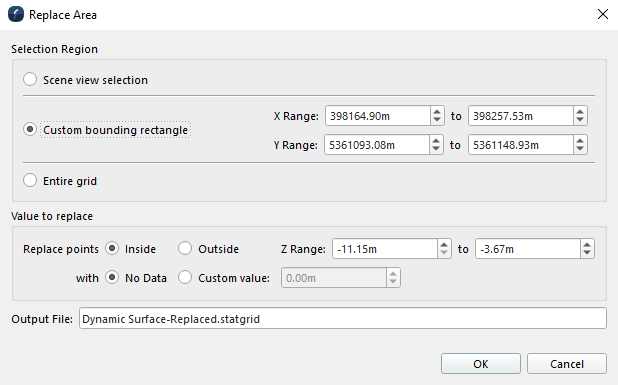618x385 pixels.
Task: Click the X Range start field 398164.90m
Action: (x=378, y=116)
